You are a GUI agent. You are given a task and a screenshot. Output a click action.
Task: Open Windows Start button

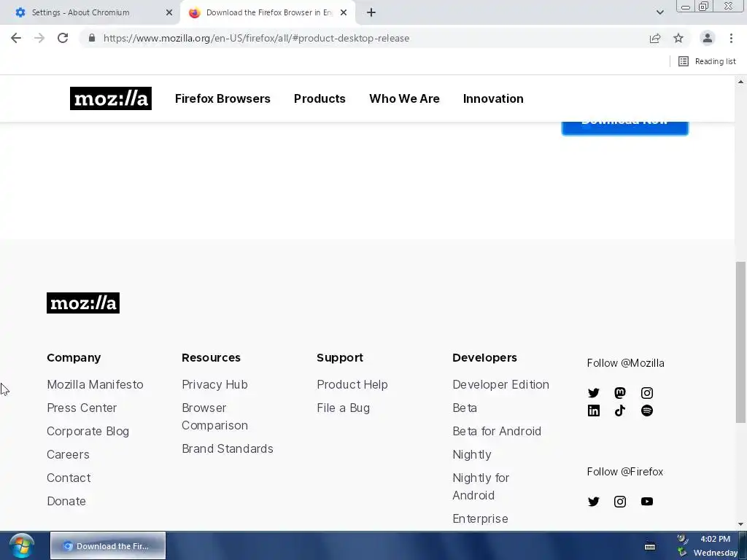[21, 545]
